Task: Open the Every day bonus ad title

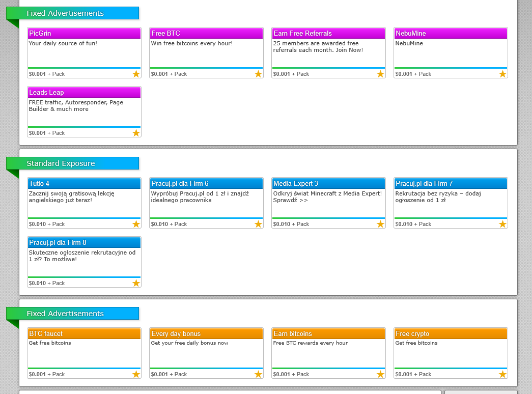Action: pyautogui.click(x=176, y=334)
